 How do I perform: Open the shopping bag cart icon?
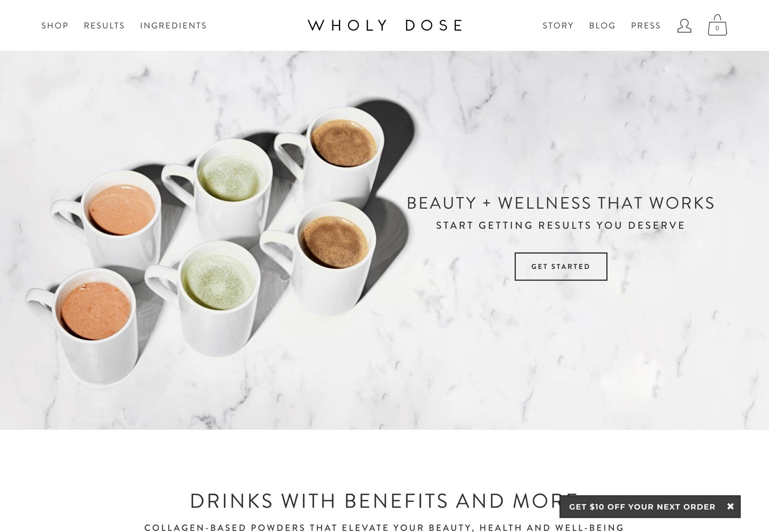[x=717, y=25]
